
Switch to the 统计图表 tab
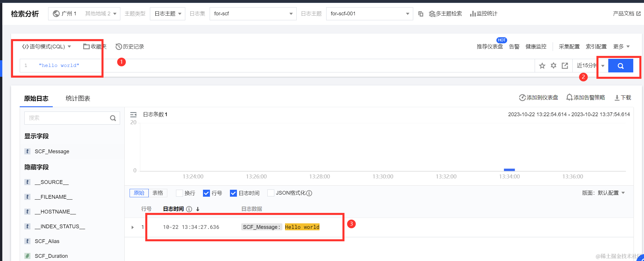(78, 98)
